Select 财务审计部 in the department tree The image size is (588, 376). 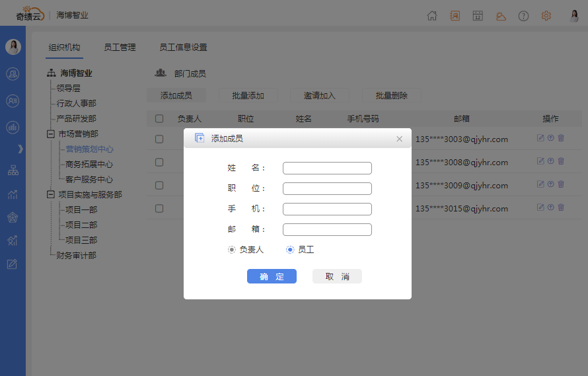(x=76, y=256)
